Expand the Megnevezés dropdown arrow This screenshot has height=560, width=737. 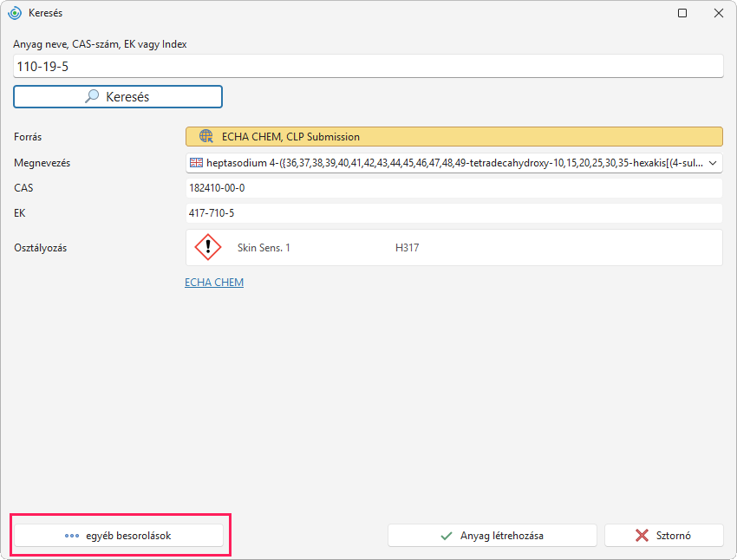click(713, 163)
